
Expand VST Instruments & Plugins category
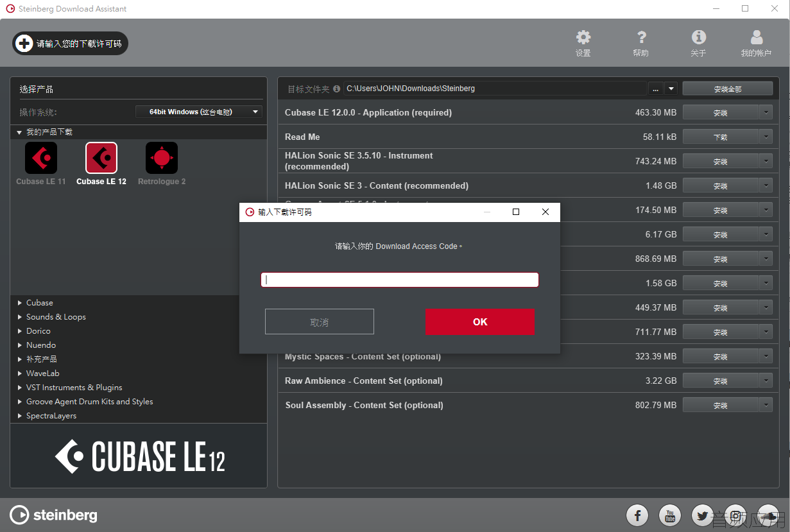coord(20,388)
